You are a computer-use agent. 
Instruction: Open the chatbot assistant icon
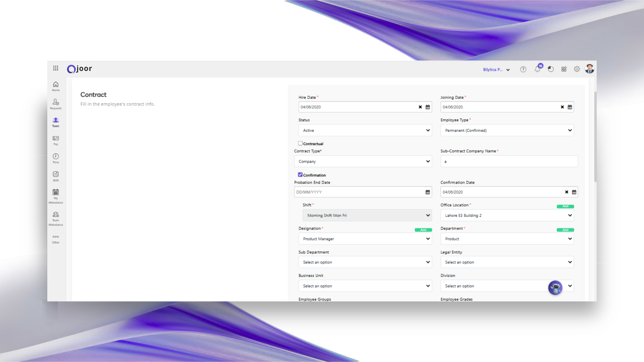pyautogui.click(x=555, y=288)
